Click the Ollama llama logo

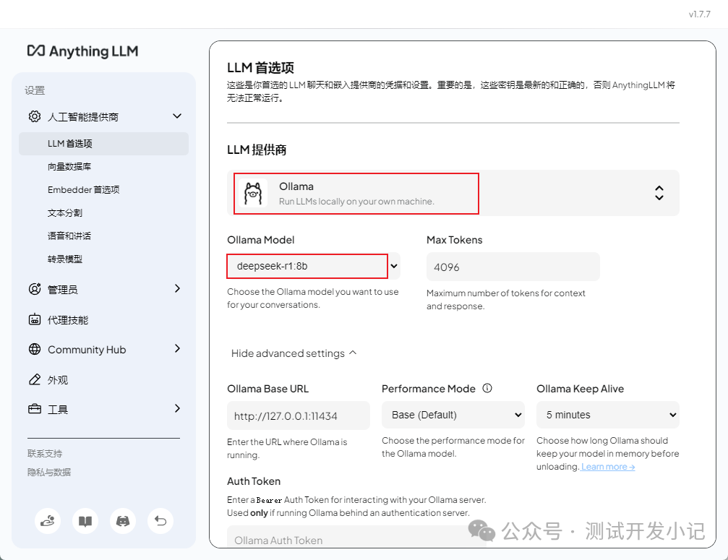(253, 193)
